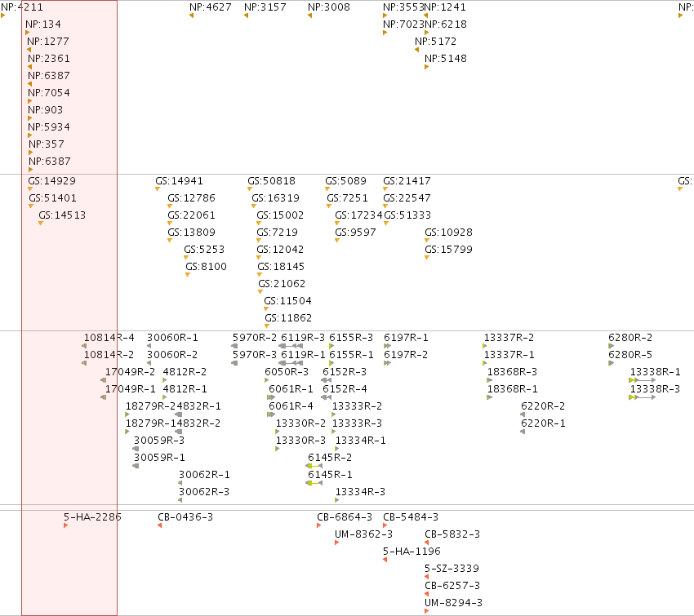Image resolution: width=694 pixels, height=616 pixels.
Task: Select the 6280R-2 label
Action: (630, 338)
